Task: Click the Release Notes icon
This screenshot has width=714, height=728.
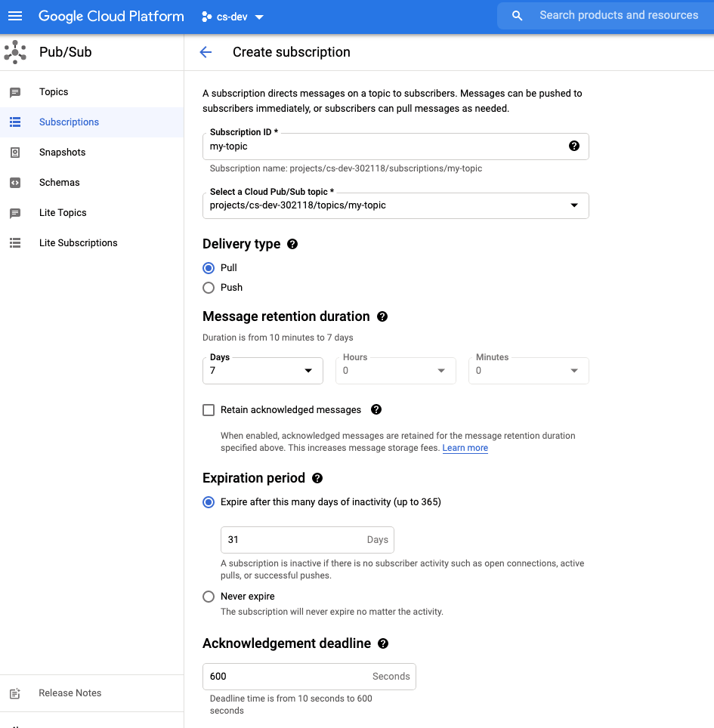Action: point(15,693)
